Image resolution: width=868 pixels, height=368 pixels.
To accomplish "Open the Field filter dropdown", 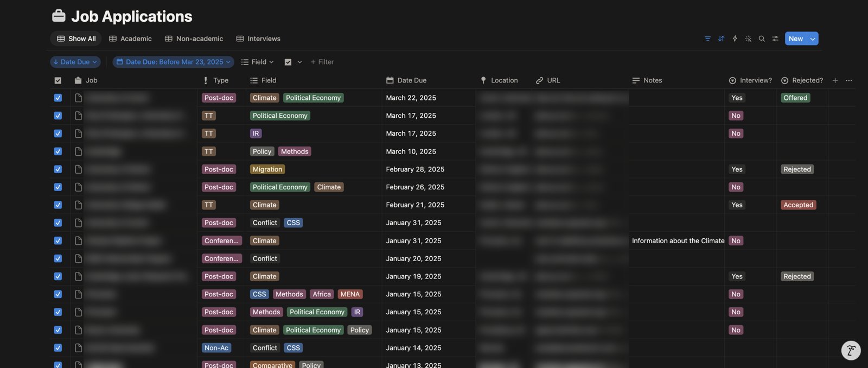I will pyautogui.click(x=258, y=62).
